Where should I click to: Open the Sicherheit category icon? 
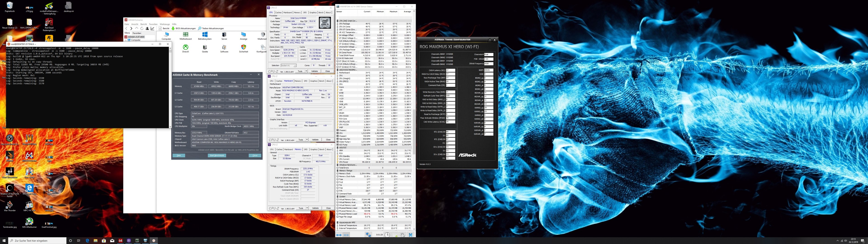pyautogui.click(x=244, y=49)
